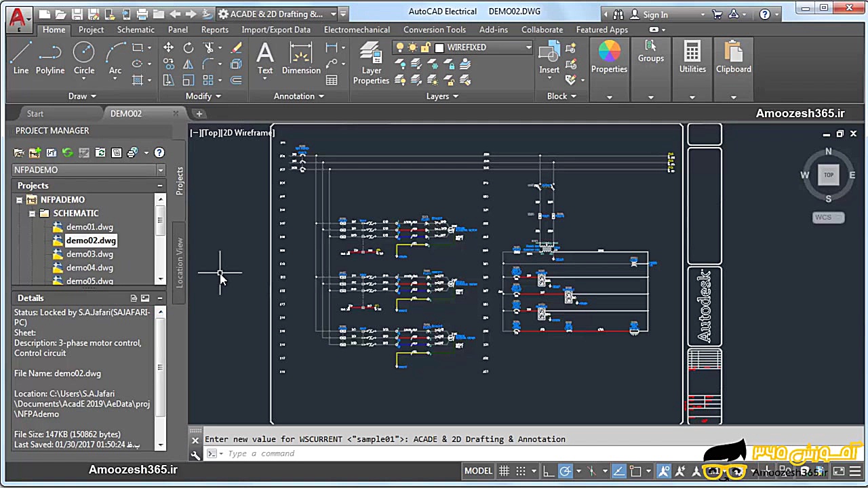Activate the Move tool in Modify panel
This screenshot has height=488, width=868.
pyautogui.click(x=168, y=47)
